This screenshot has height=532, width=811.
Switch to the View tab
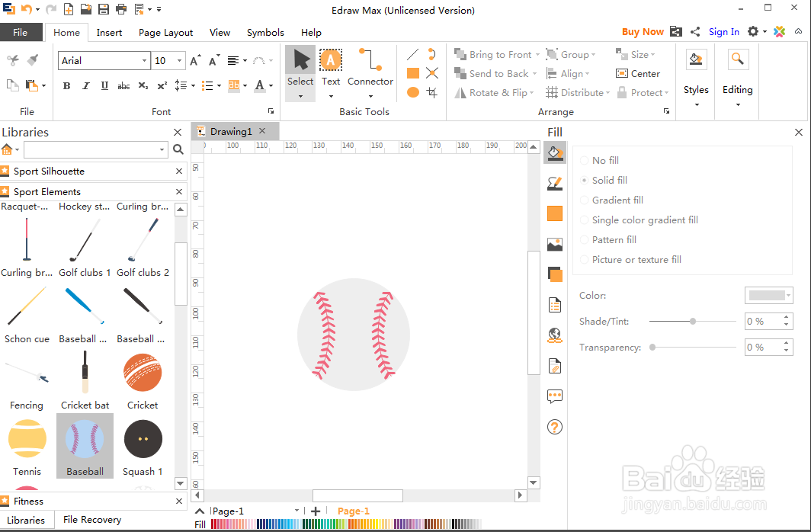220,32
